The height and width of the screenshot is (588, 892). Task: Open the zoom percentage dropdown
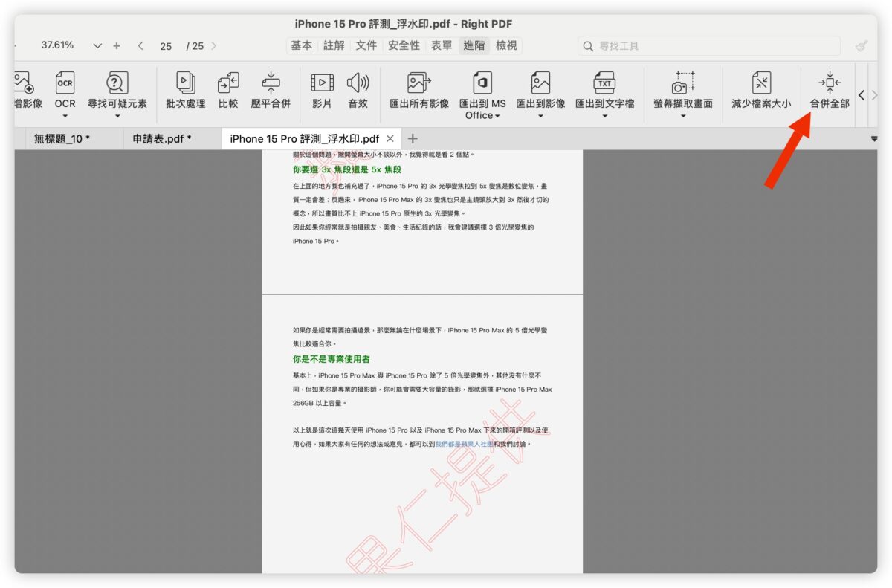click(x=97, y=46)
